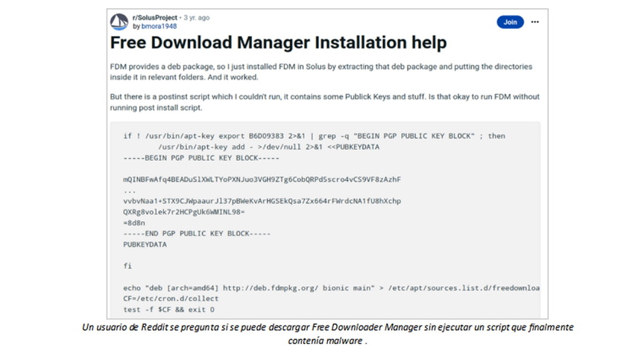Click the key line "QXRg8volek7r2HCPgUk6WMINL98="
The image size is (644, 362).
click(x=184, y=212)
